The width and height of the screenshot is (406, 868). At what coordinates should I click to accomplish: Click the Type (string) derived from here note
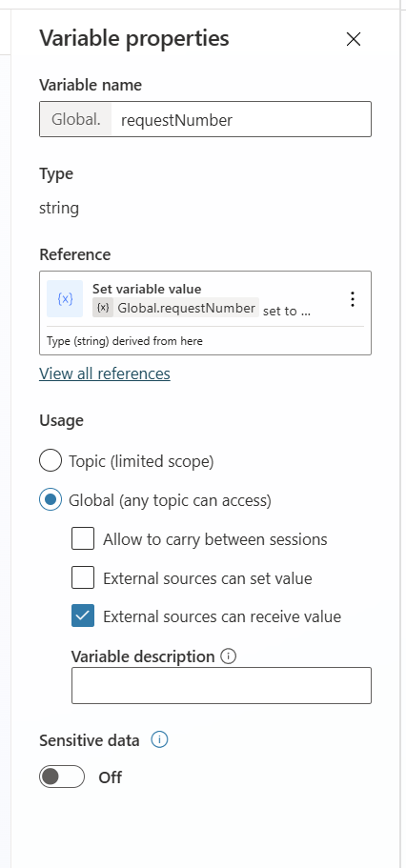click(125, 341)
